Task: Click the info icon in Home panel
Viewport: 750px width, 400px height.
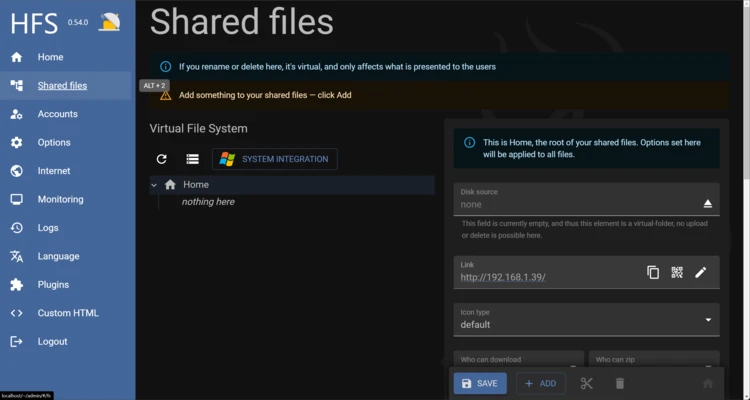Action: (x=470, y=143)
